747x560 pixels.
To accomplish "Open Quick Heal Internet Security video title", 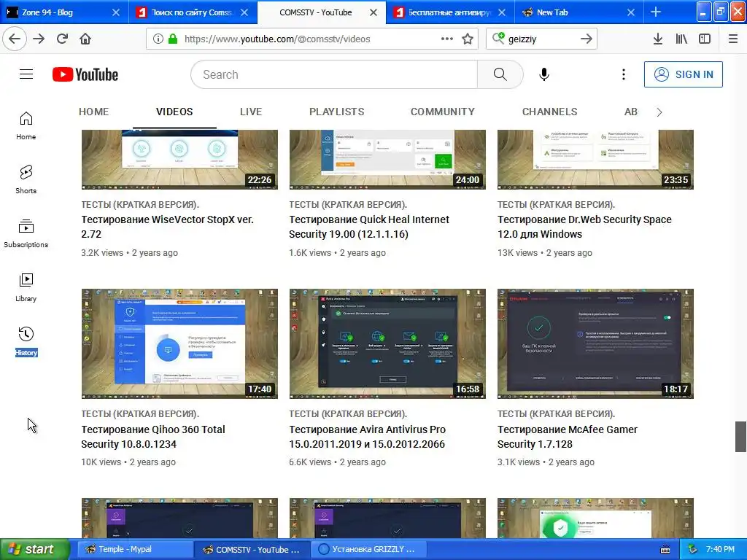I will (x=369, y=227).
